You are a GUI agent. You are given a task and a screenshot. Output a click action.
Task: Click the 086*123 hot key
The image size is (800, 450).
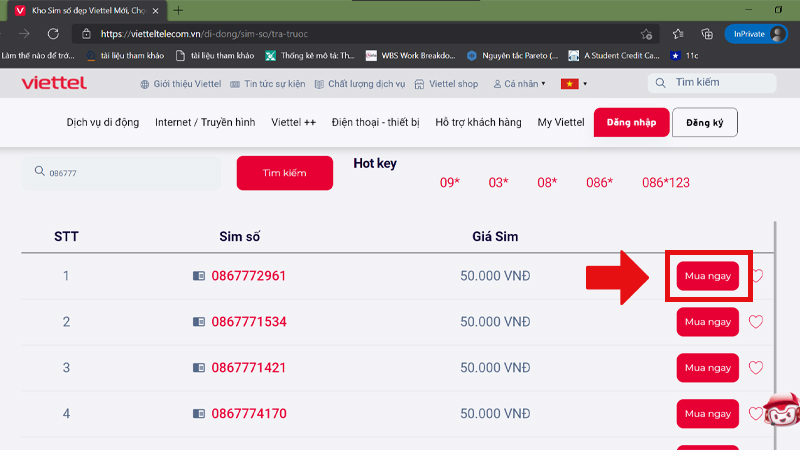tap(666, 183)
